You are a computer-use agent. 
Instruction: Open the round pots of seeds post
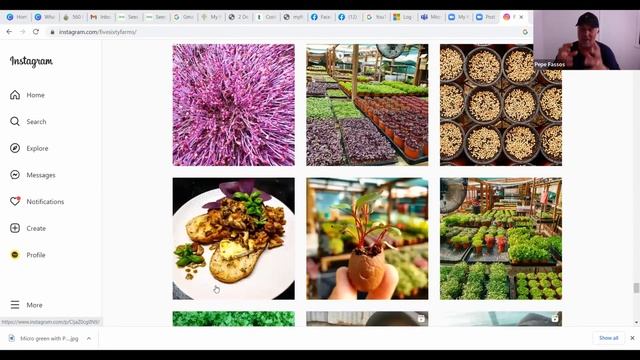tap(501, 105)
